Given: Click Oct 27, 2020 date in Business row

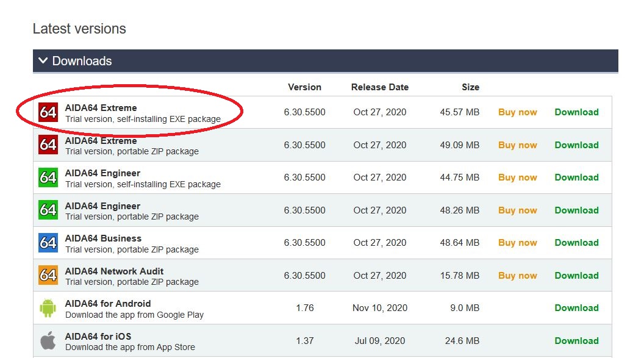Looking at the screenshot, I should [380, 243].
